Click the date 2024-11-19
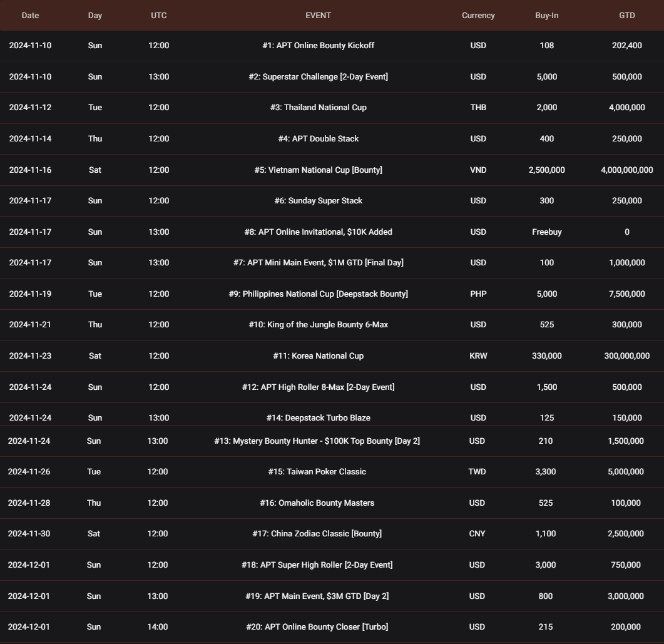Screen dimensions: 664x644 click(x=30, y=294)
